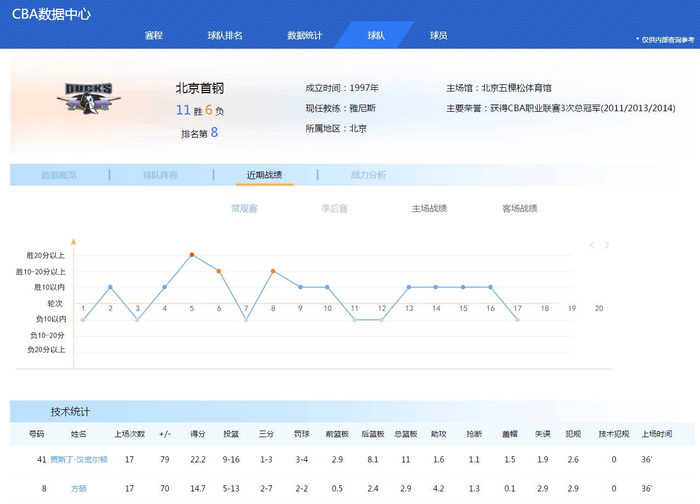Click the chart's previous arrow

[592, 245]
